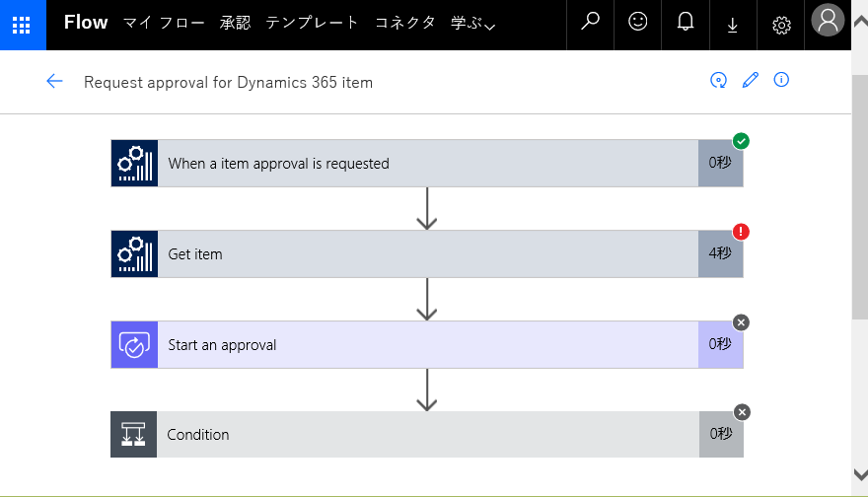The width and height of the screenshot is (868, 497).
Task: Click the 0秒 duration on trigger step
Action: (x=720, y=163)
